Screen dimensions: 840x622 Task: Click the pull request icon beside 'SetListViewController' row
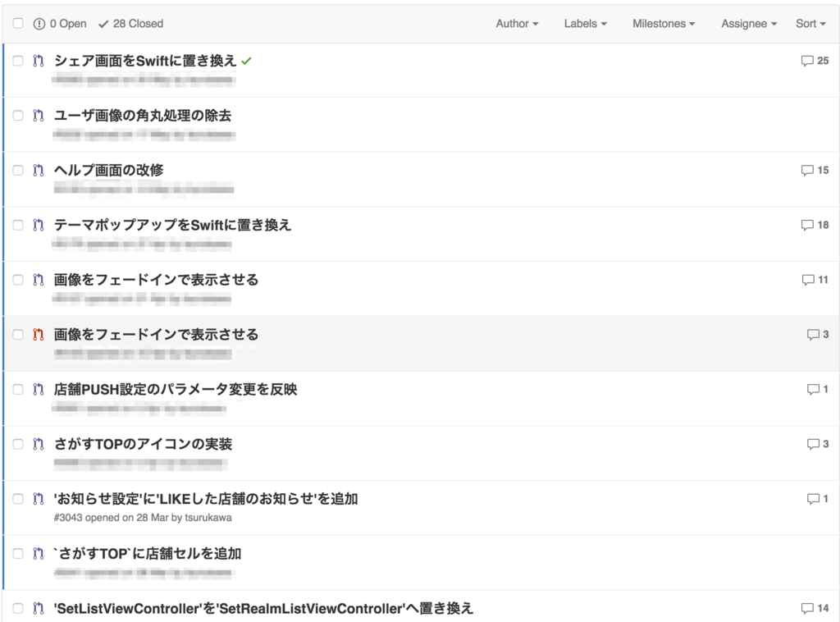(x=38, y=608)
